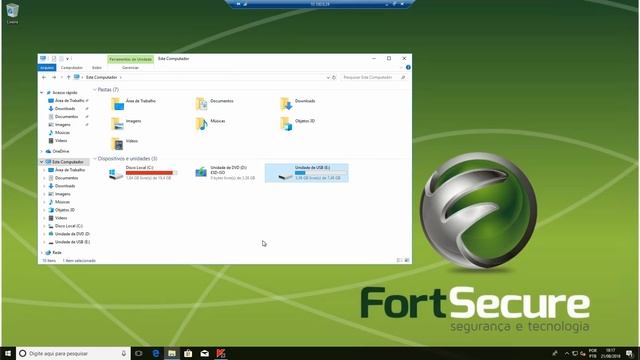Open Mail app from taskbar
Viewport: 640px width, 360px height.
tap(204, 353)
